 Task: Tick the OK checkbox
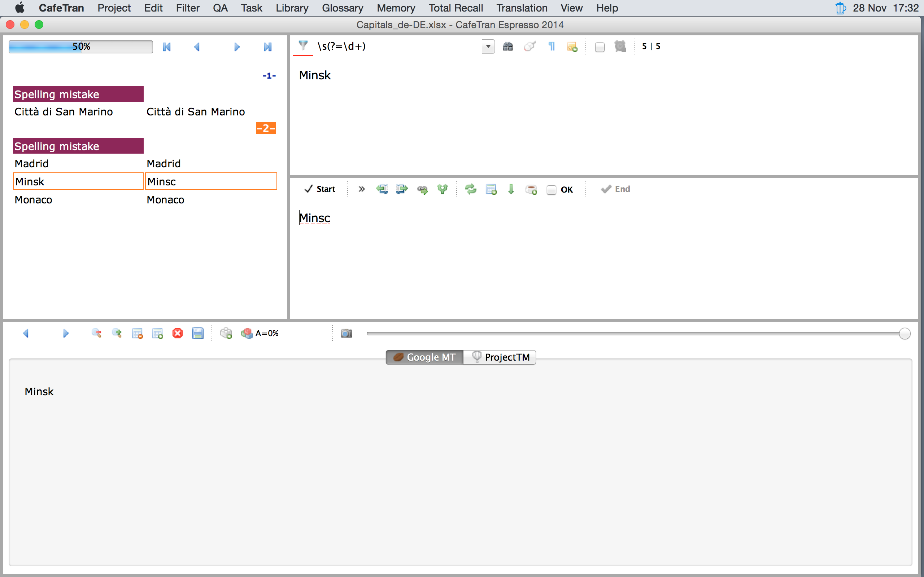click(551, 190)
